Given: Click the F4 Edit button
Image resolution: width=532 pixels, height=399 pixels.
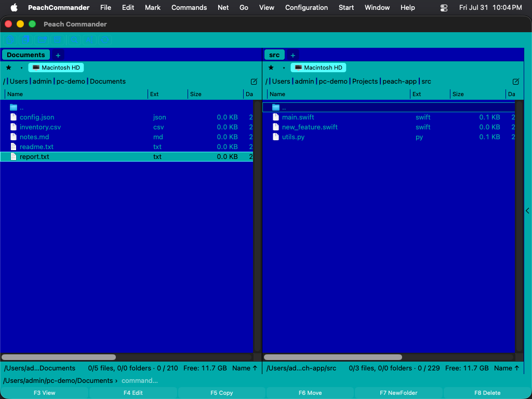Looking at the screenshot, I should tap(133, 393).
